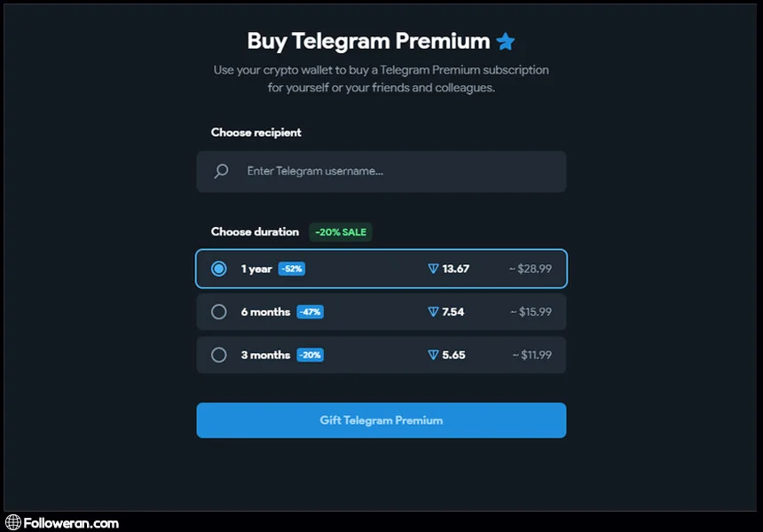Click the ~ $28.99 price text

click(x=531, y=269)
